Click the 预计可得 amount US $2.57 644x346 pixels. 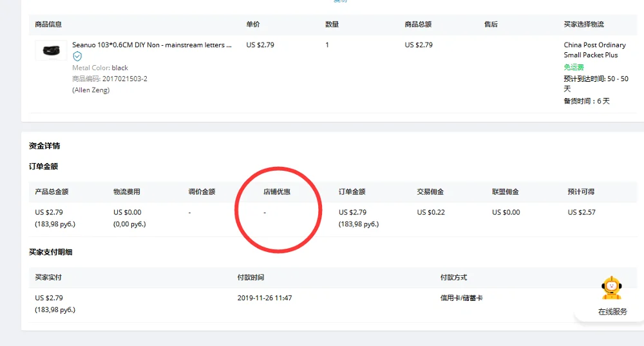[x=582, y=212]
